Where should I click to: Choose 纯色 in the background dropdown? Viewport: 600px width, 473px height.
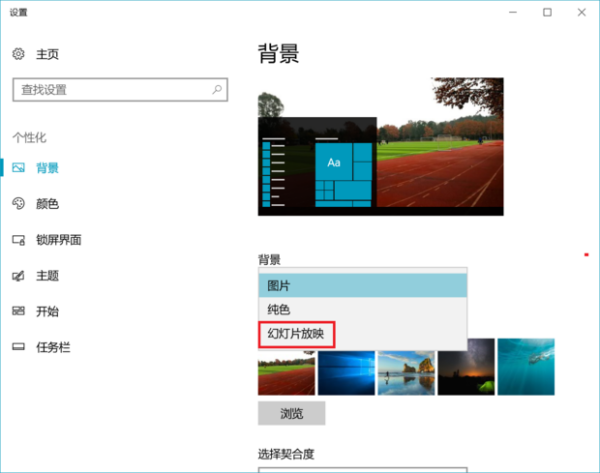[x=363, y=309]
